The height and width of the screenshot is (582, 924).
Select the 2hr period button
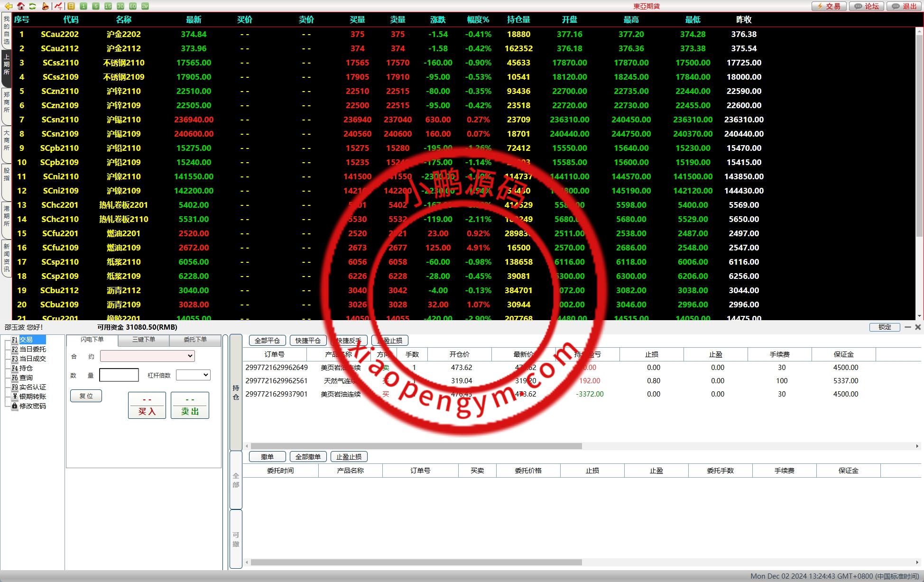(x=145, y=6)
